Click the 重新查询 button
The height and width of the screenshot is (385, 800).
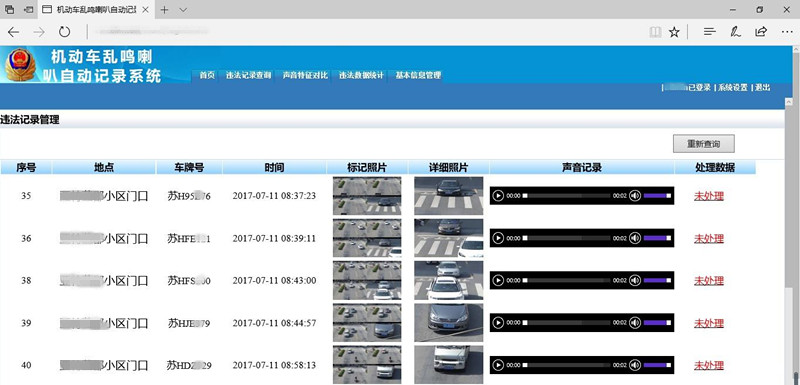704,144
